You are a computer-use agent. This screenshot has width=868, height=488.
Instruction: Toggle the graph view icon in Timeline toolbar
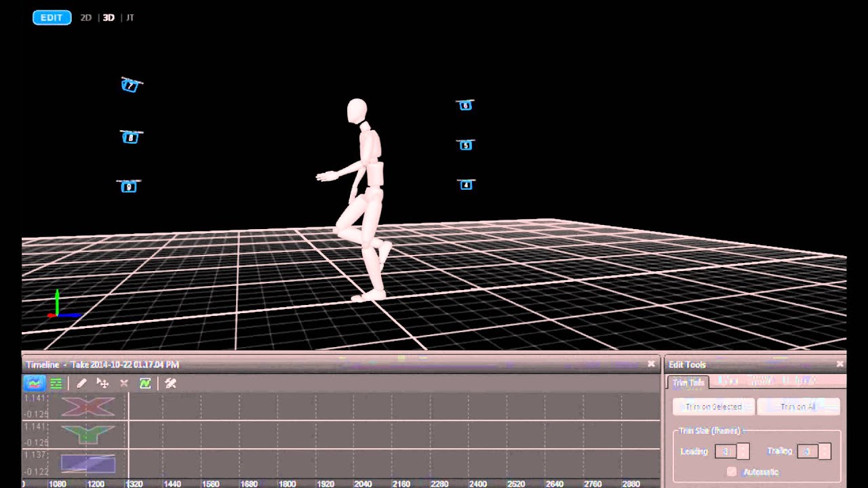coord(34,384)
